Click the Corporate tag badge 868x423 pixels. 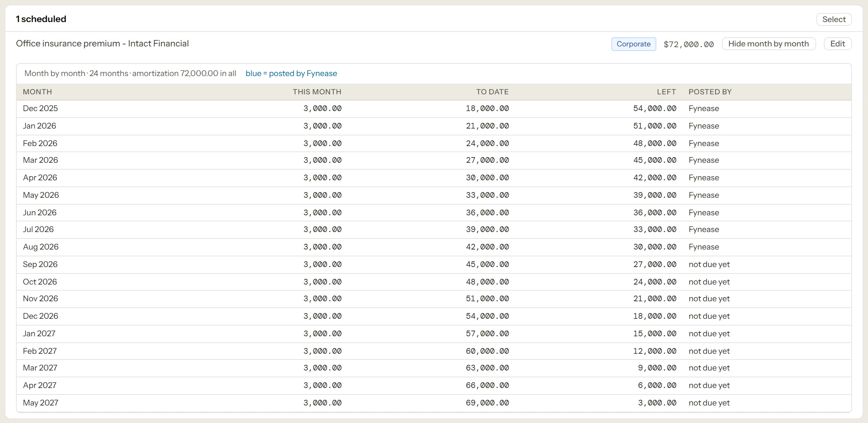[633, 44]
